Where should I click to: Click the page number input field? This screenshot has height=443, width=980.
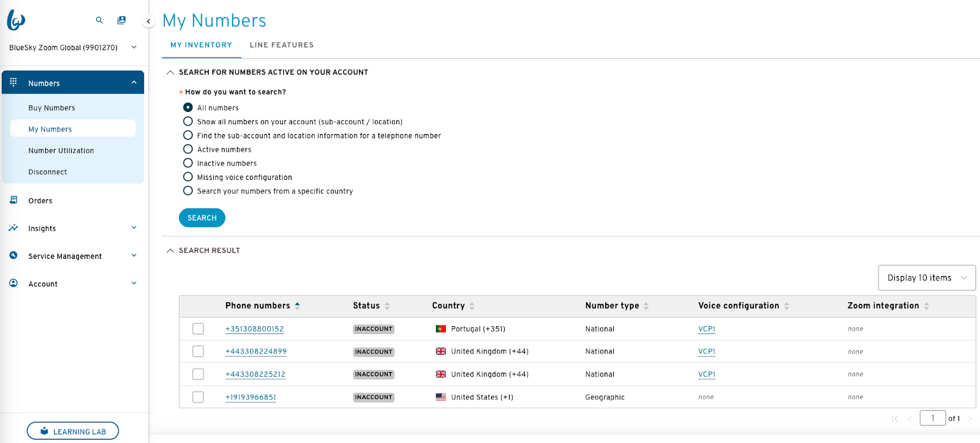coord(933,418)
